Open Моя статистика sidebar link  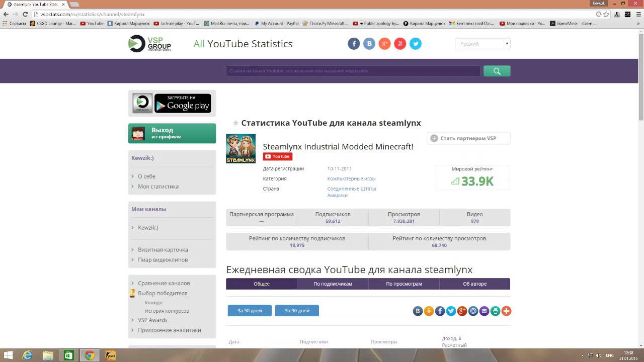click(158, 187)
